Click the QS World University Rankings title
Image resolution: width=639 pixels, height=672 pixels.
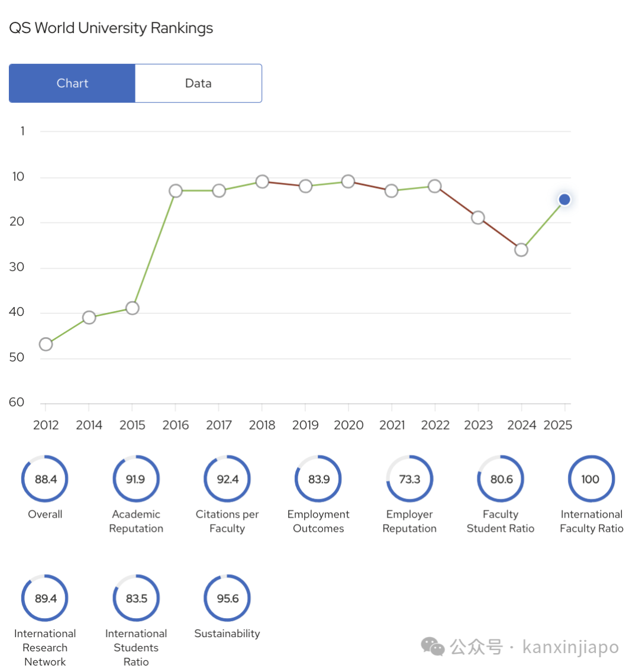(111, 28)
